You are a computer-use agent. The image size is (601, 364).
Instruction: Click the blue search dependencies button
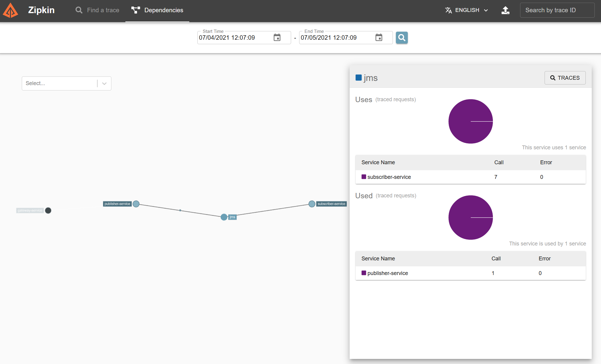click(402, 38)
